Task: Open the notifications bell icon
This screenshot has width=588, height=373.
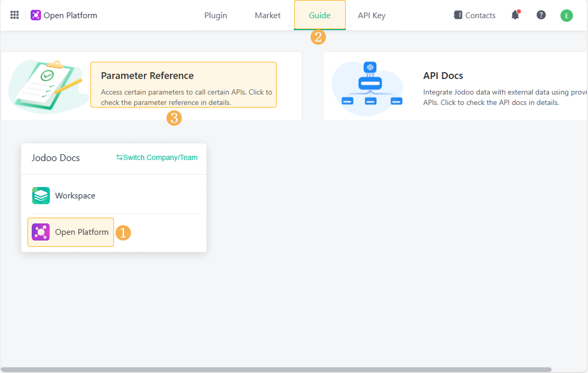Action: pos(515,15)
